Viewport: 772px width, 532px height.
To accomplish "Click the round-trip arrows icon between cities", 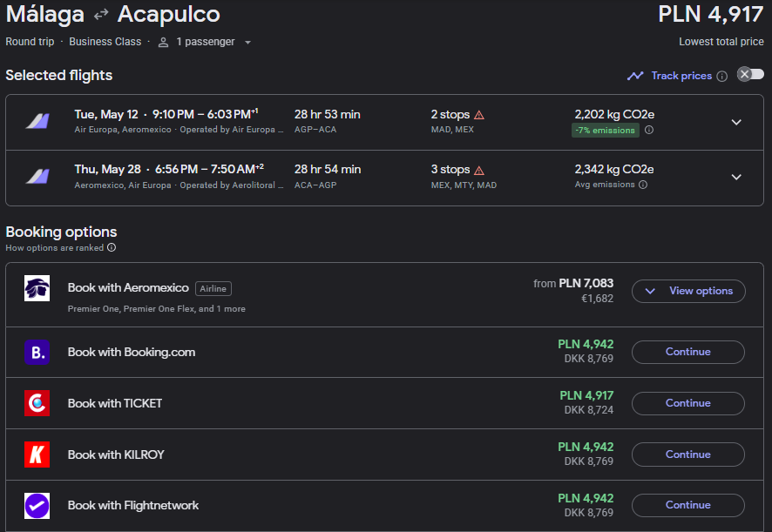I will (101, 15).
